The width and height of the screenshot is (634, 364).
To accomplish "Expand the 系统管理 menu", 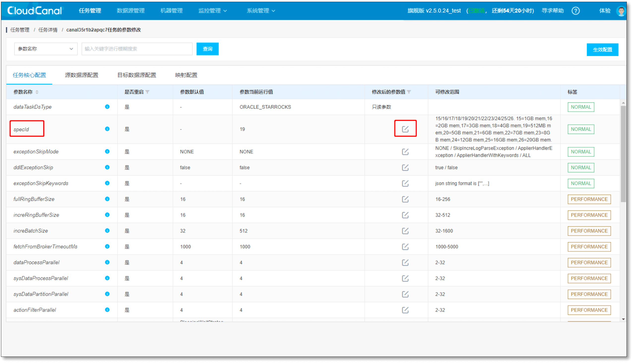I will click(x=261, y=10).
